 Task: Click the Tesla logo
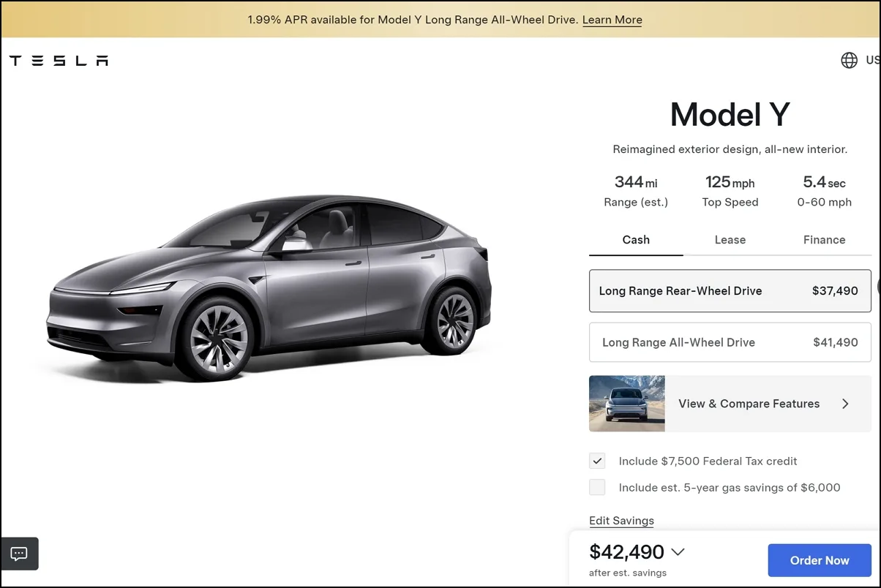coord(59,61)
